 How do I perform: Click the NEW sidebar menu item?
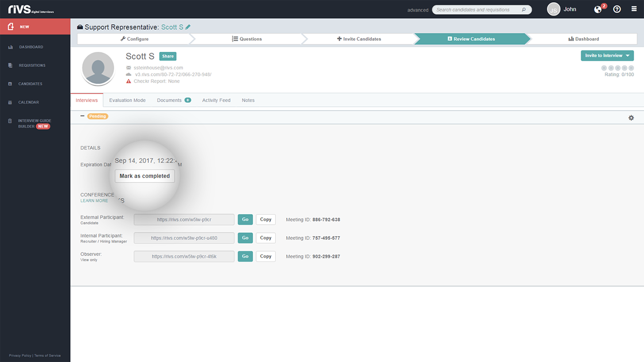(35, 27)
